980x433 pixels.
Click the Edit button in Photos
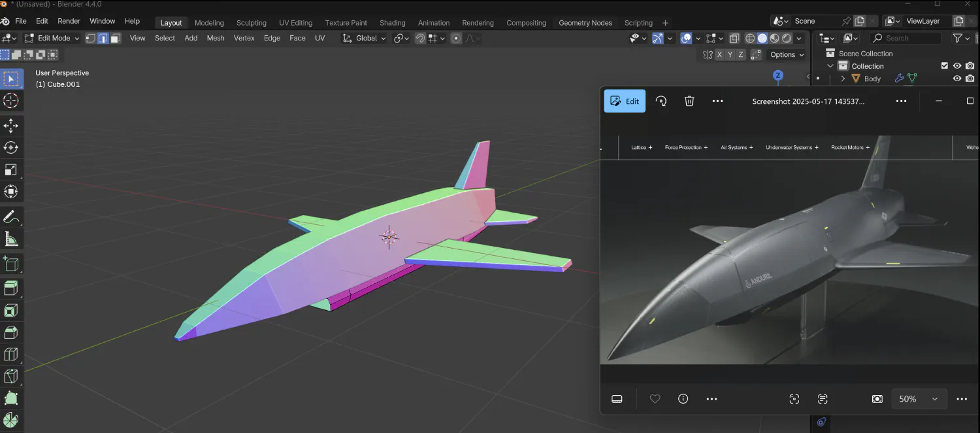pyautogui.click(x=624, y=101)
